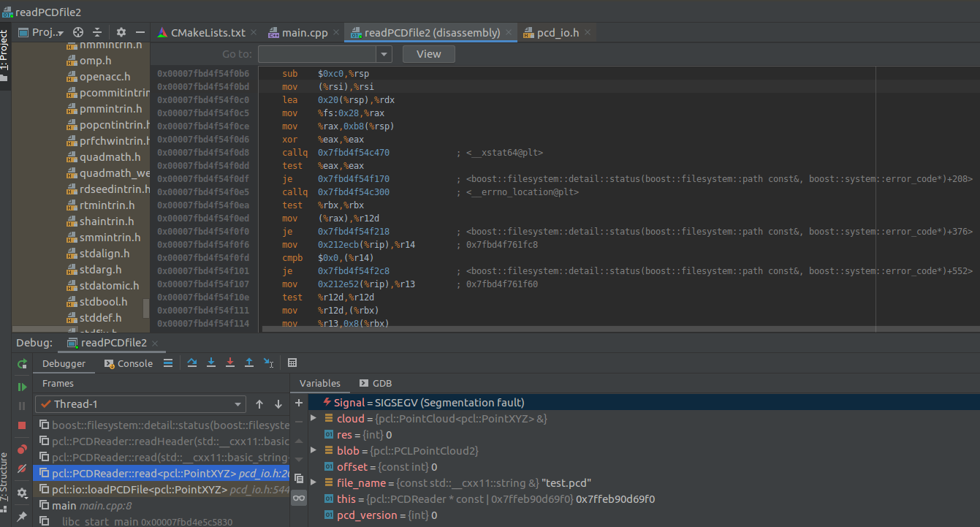980x527 pixels.
Task: Click the Restore Layout list icon next to Console
Action: (167, 363)
